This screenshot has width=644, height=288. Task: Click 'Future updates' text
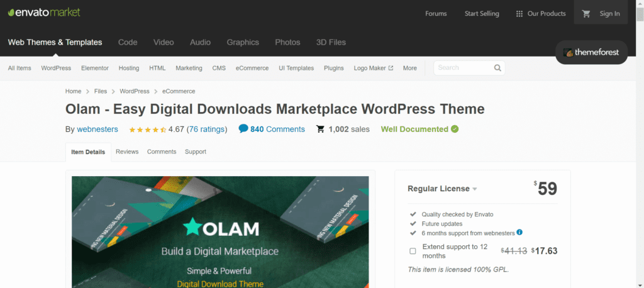pos(442,224)
